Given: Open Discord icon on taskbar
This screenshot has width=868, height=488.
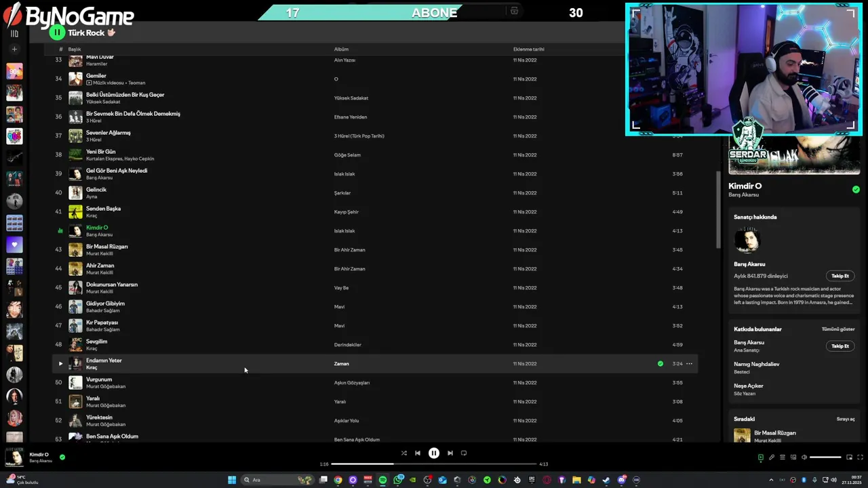Looking at the screenshot, I should coord(622,480).
